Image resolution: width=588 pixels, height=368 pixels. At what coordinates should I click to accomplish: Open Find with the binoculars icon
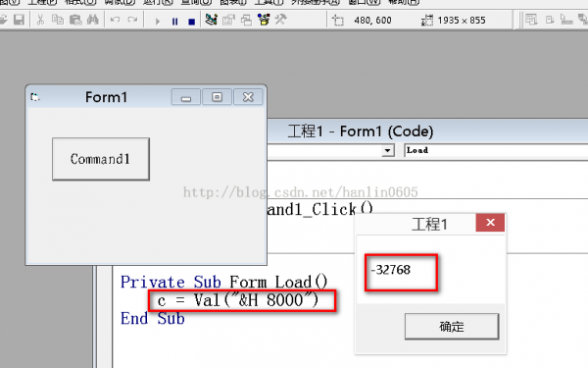point(93,20)
